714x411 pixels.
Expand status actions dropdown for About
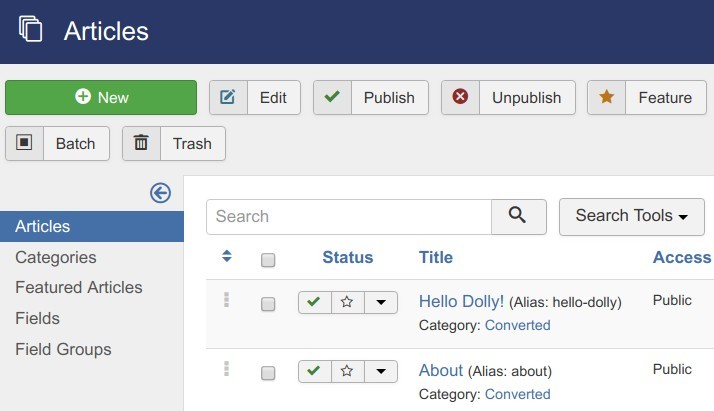(x=380, y=371)
